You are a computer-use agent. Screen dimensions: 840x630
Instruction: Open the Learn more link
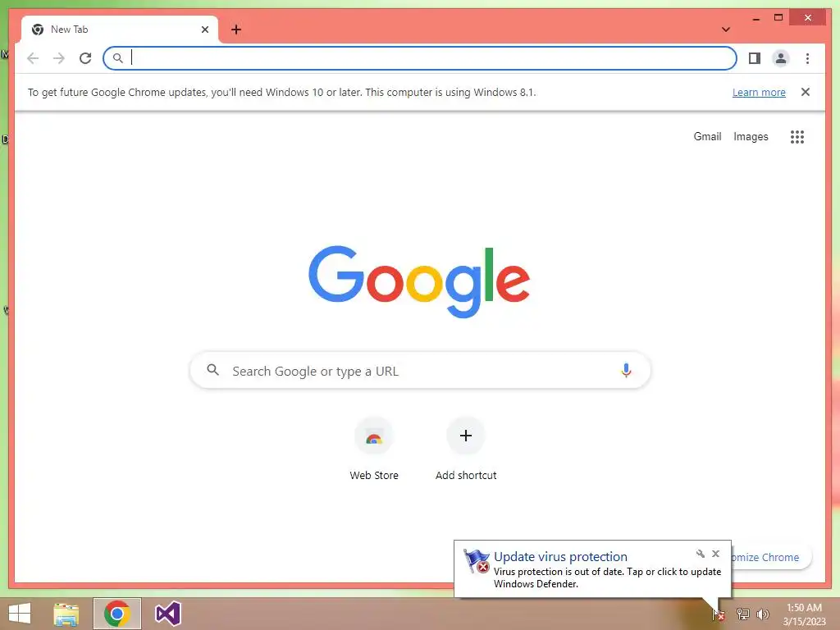759,92
